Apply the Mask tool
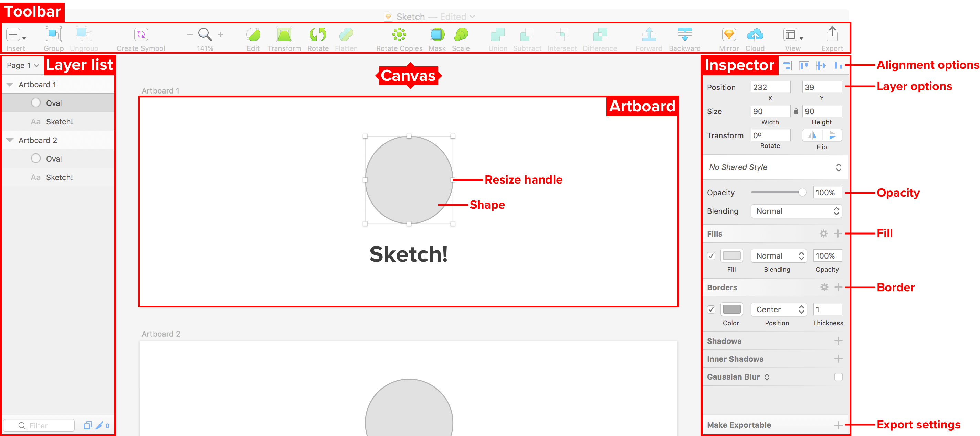 437,35
